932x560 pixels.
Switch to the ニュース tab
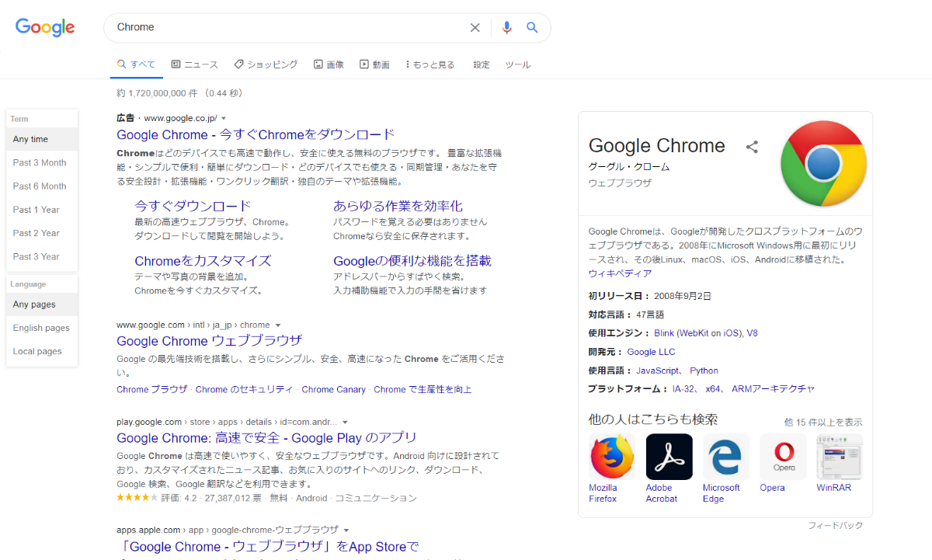pos(194,64)
